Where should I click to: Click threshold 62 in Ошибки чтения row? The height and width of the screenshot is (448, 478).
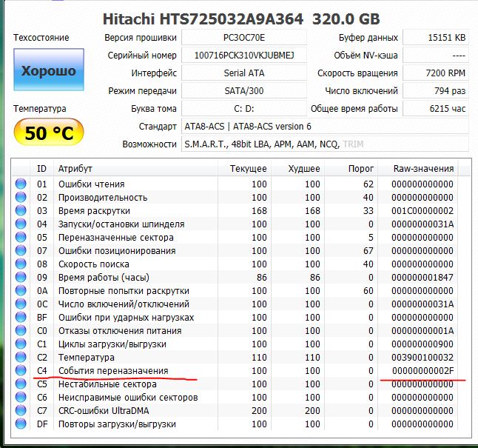coord(368,184)
